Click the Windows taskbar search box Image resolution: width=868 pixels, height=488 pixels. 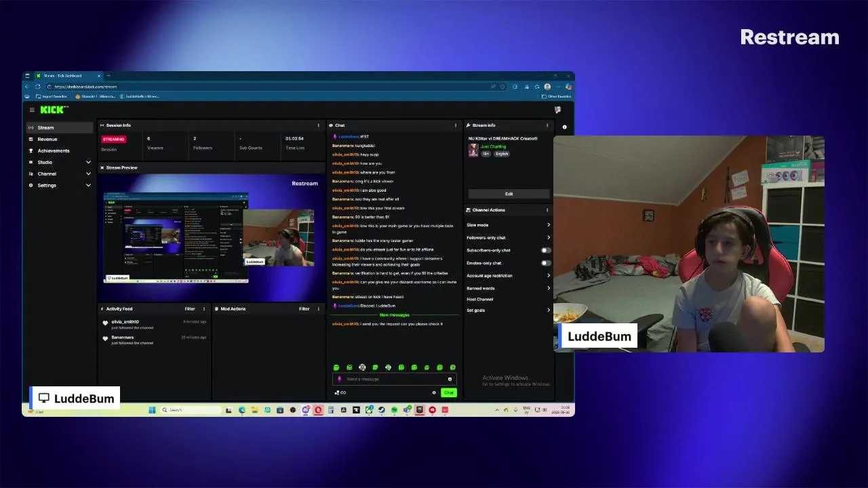coord(190,410)
